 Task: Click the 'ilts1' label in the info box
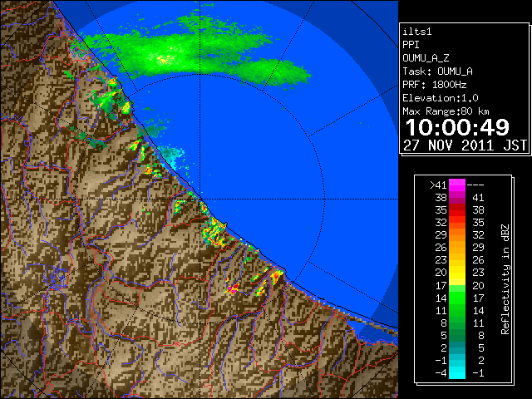pos(417,32)
